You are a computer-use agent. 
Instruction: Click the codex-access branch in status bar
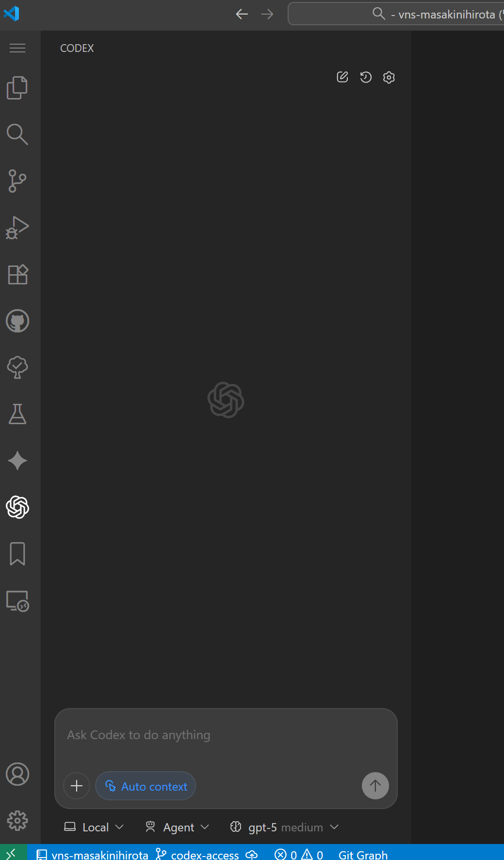coord(198,854)
